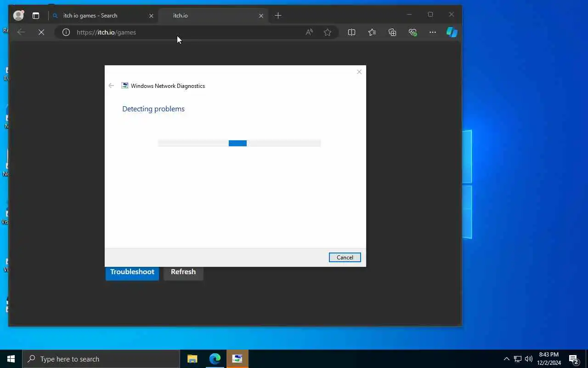The image size is (588, 368).
Task: Click the Windows Network Diagnostics title icon
Action: tap(124, 86)
